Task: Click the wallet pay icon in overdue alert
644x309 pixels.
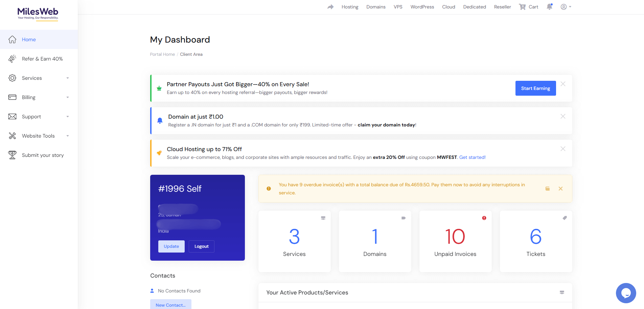Action: [548, 189]
